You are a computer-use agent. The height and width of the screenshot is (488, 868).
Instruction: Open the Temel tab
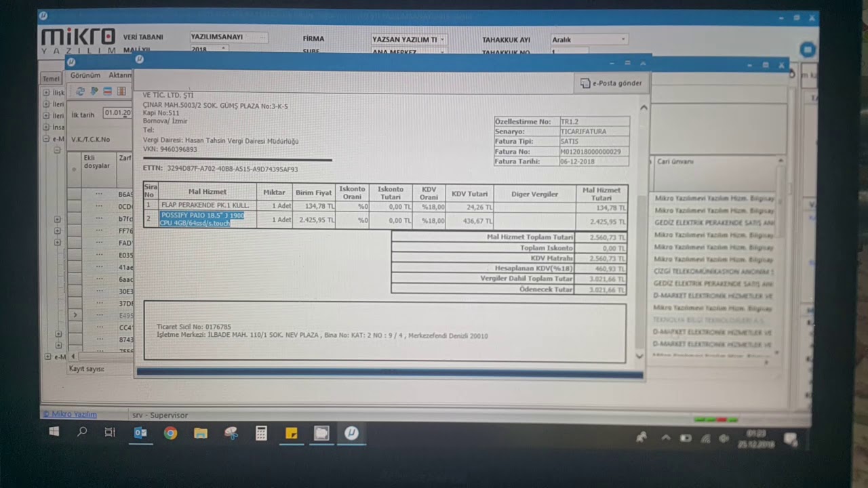[51, 79]
